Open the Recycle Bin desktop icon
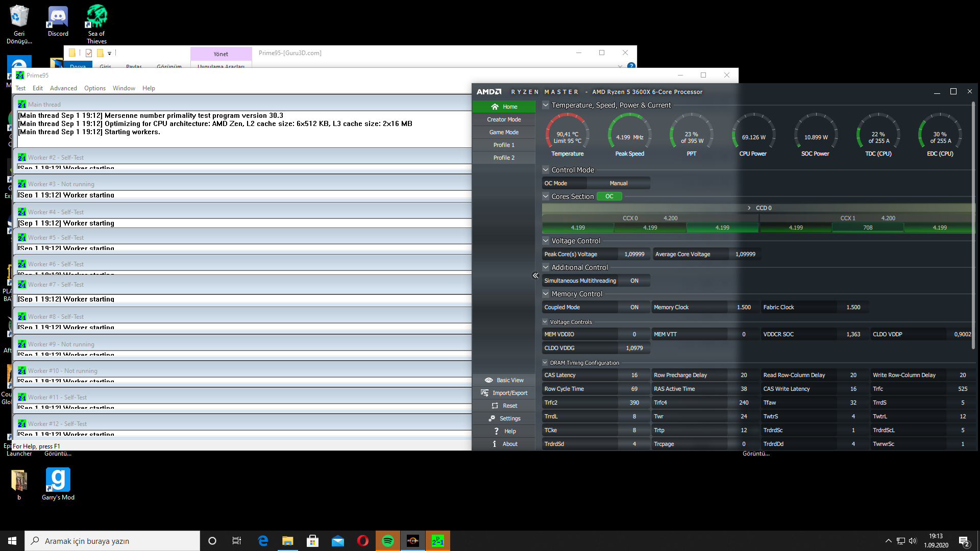 pos(19,24)
